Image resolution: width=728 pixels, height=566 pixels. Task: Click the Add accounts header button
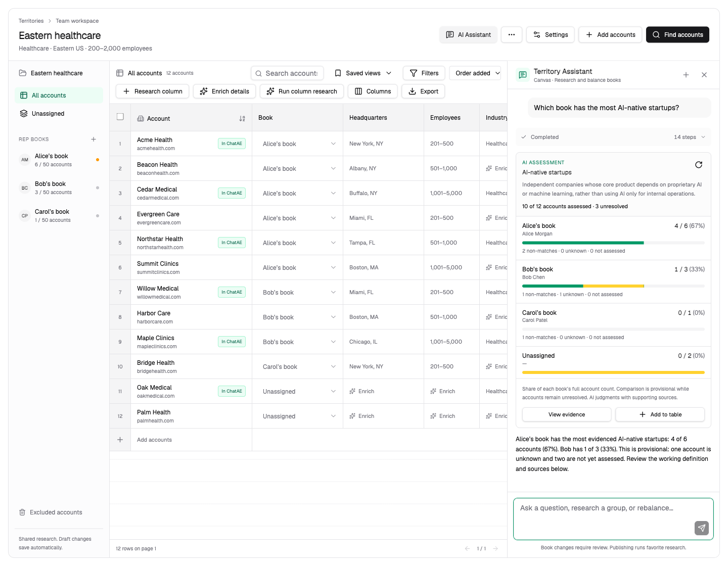tap(610, 35)
